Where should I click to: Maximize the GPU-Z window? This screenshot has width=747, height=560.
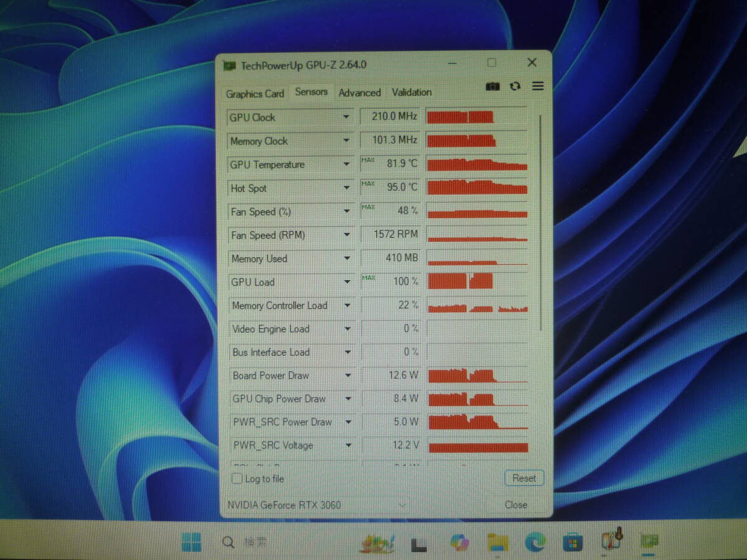point(492,62)
